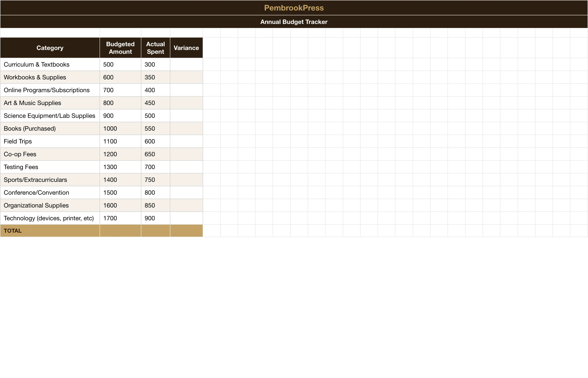
Task: Click the Category column header
Action: [x=50, y=48]
